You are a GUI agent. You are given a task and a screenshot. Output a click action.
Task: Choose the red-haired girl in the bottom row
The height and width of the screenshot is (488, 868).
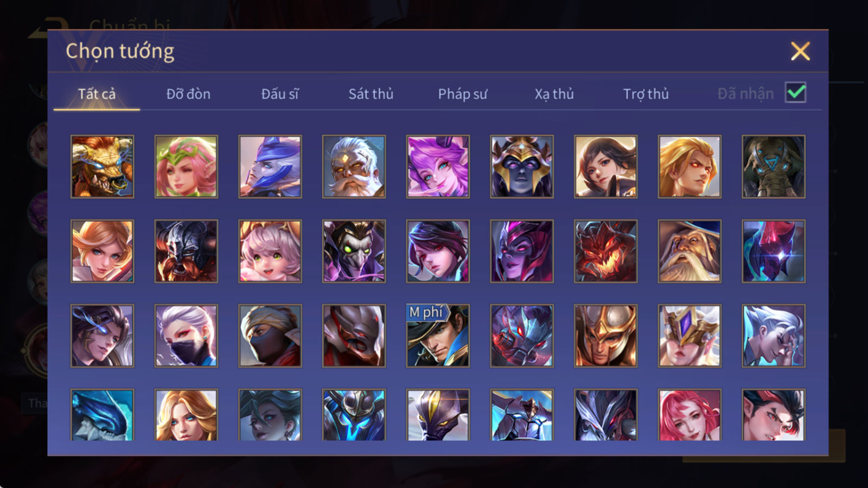click(690, 414)
